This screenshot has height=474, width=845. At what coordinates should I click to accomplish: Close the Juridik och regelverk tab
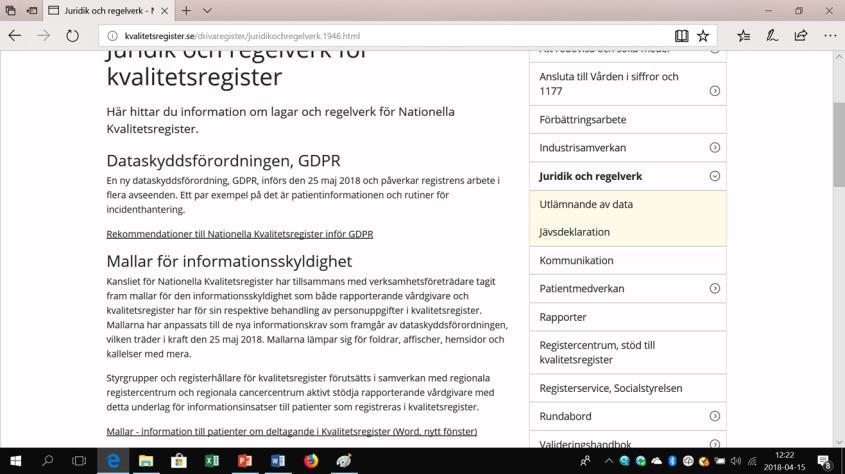point(164,10)
